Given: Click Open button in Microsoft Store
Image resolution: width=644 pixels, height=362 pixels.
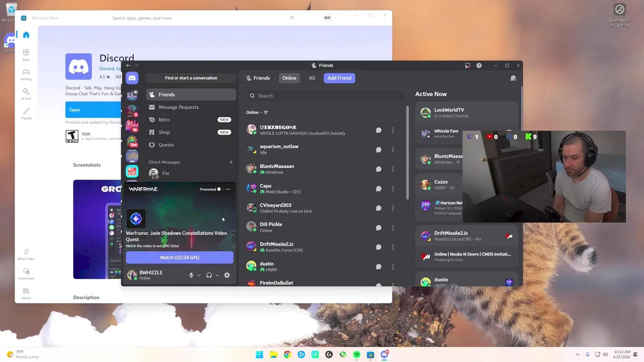Looking at the screenshot, I should (92, 110).
